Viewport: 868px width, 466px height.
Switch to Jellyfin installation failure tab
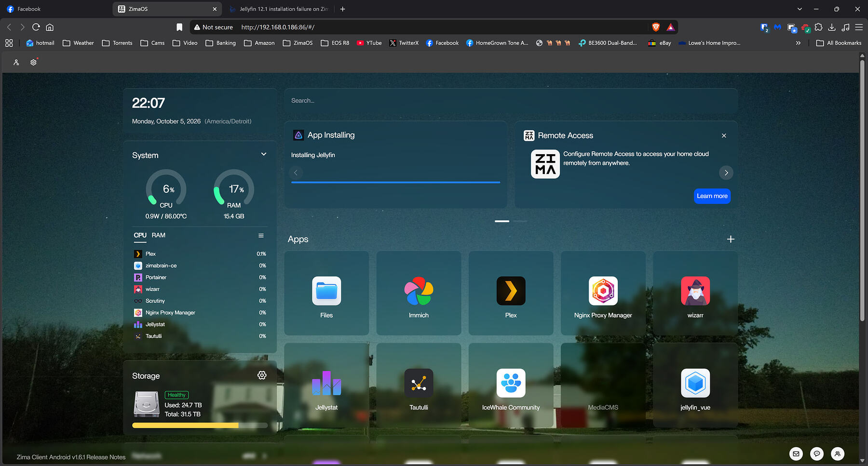click(x=279, y=9)
